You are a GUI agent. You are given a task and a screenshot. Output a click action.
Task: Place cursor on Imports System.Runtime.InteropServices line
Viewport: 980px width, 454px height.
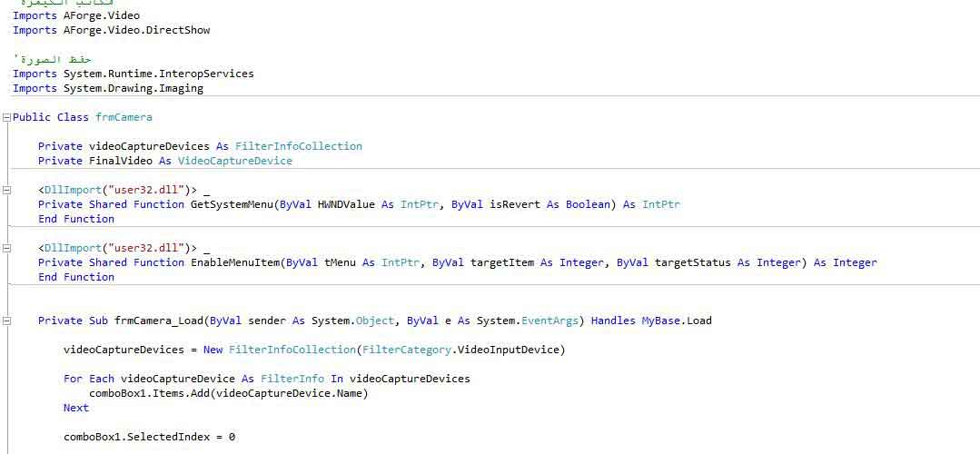133,74
